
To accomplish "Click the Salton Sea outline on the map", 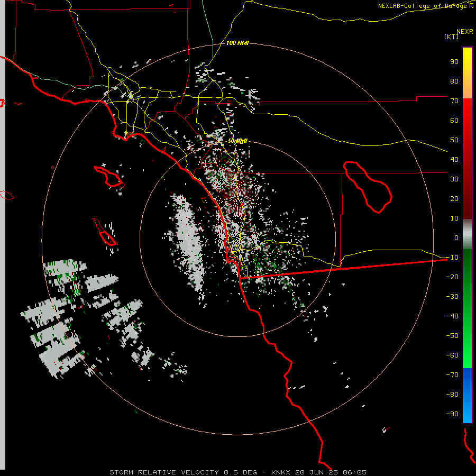I will pos(368,187).
